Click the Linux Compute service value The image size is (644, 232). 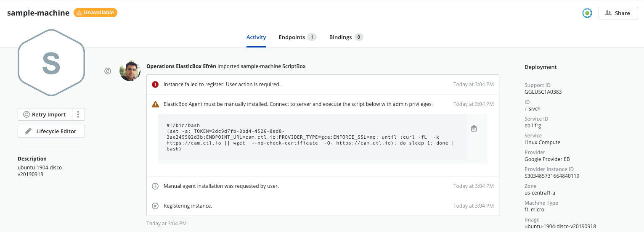[x=542, y=142]
